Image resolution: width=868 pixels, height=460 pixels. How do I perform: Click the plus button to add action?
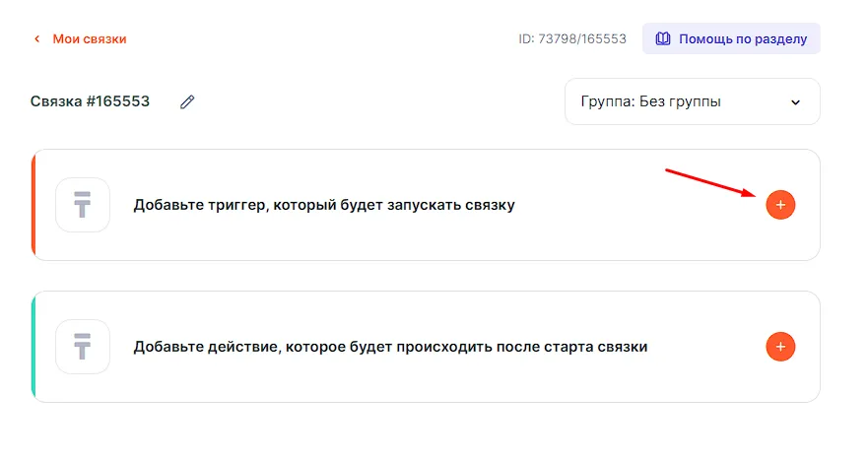(x=780, y=347)
